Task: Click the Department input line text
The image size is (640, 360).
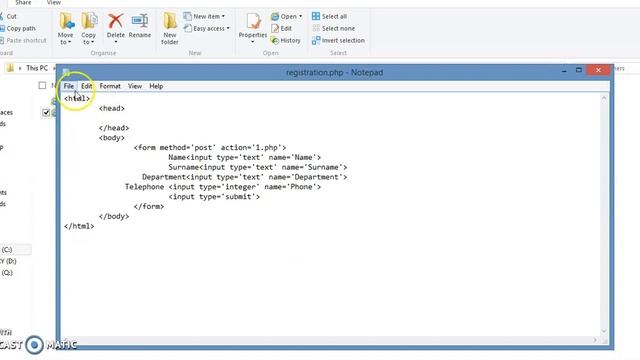Action: click(x=244, y=177)
